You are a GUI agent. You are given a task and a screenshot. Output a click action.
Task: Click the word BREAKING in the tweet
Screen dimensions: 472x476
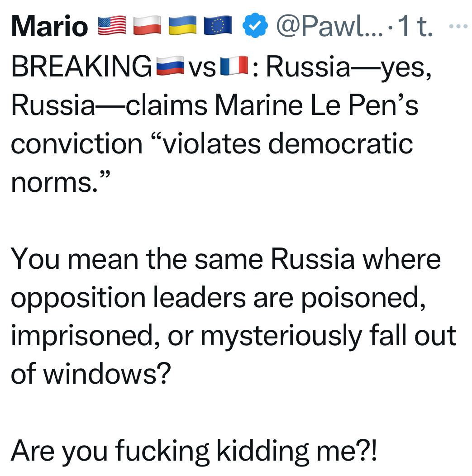coord(81,66)
